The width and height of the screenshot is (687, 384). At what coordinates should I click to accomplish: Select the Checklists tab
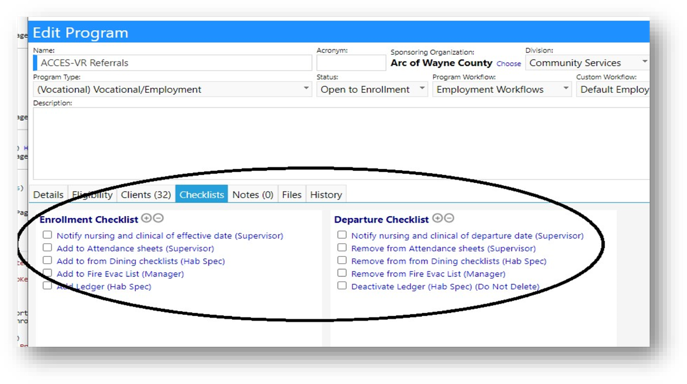[x=202, y=195]
